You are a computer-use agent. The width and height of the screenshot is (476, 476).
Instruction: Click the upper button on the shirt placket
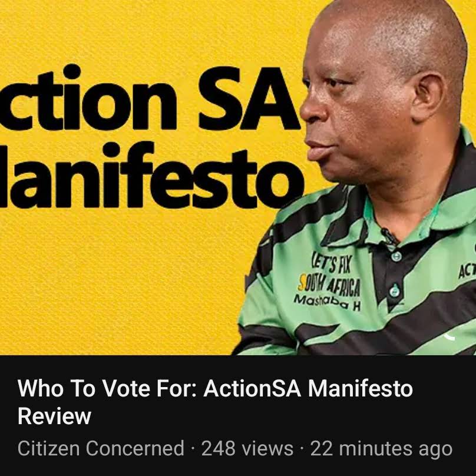396,256
